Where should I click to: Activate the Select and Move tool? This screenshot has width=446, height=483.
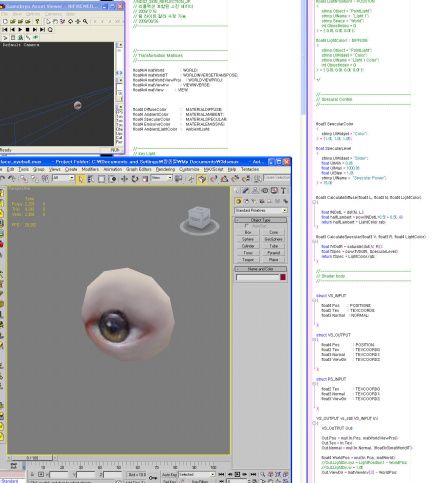click(124, 179)
